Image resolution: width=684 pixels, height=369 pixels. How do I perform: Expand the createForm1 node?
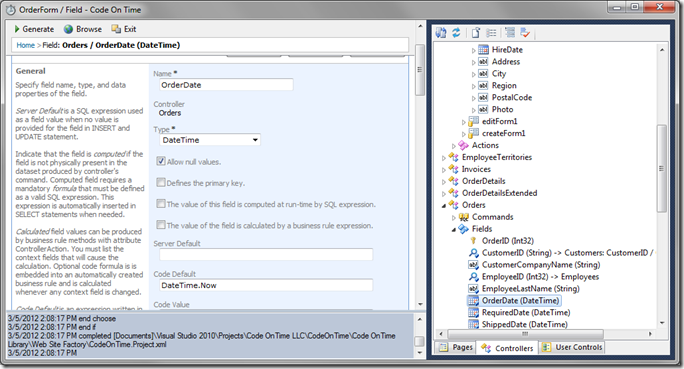click(x=464, y=134)
